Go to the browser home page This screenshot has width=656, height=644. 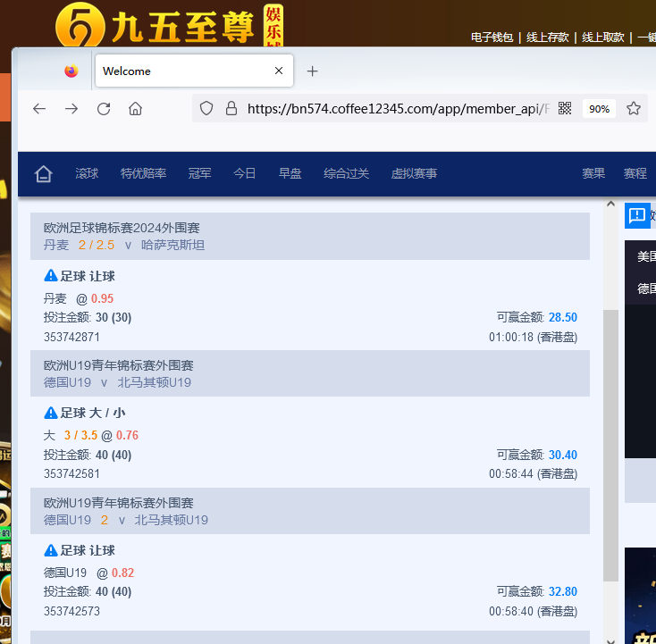(135, 109)
